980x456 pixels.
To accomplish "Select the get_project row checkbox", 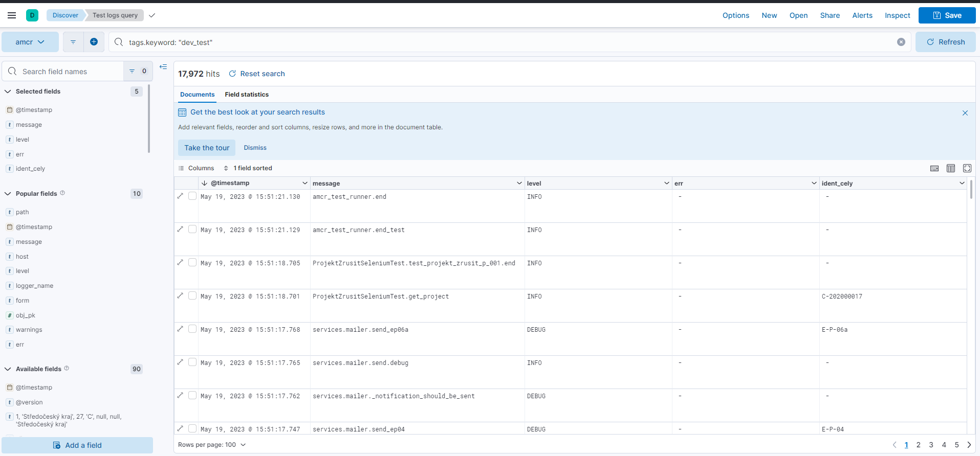I will click(x=192, y=295).
